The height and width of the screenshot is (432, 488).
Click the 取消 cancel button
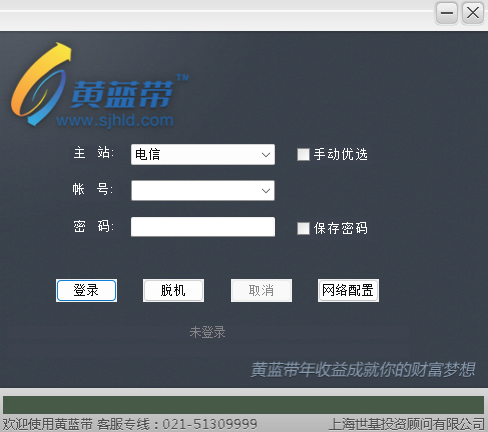click(x=261, y=290)
